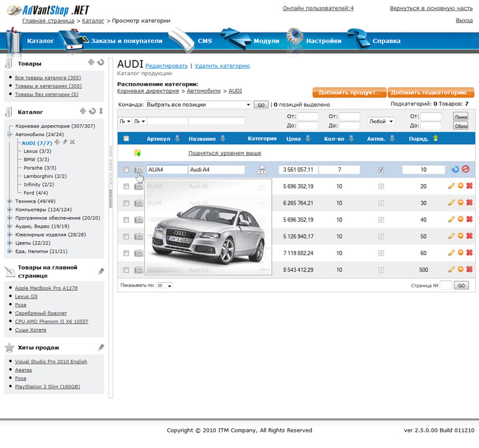The image size is (479, 448).
Task: Click the pencil icon for Товары на главной странице
Action: point(101,271)
